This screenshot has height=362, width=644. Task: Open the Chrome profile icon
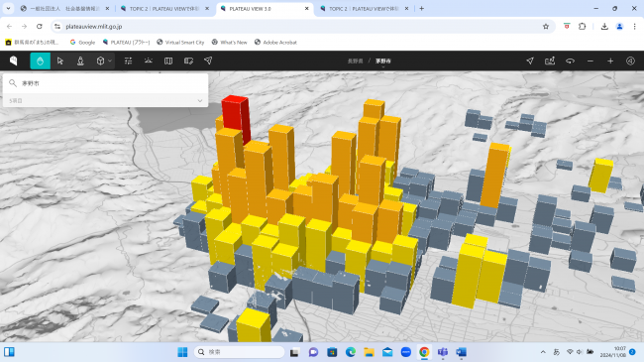619,27
